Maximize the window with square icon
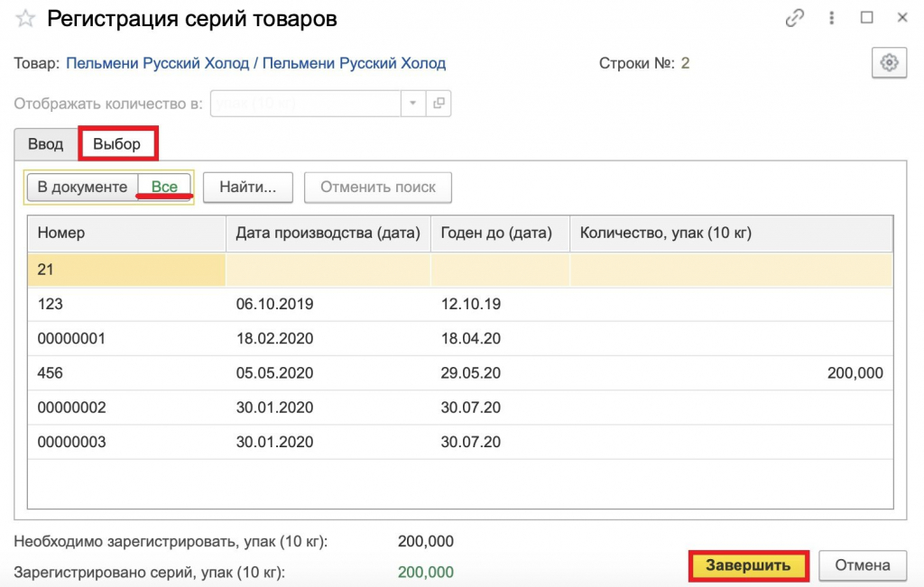The width and height of the screenshot is (924, 587). click(x=867, y=18)
